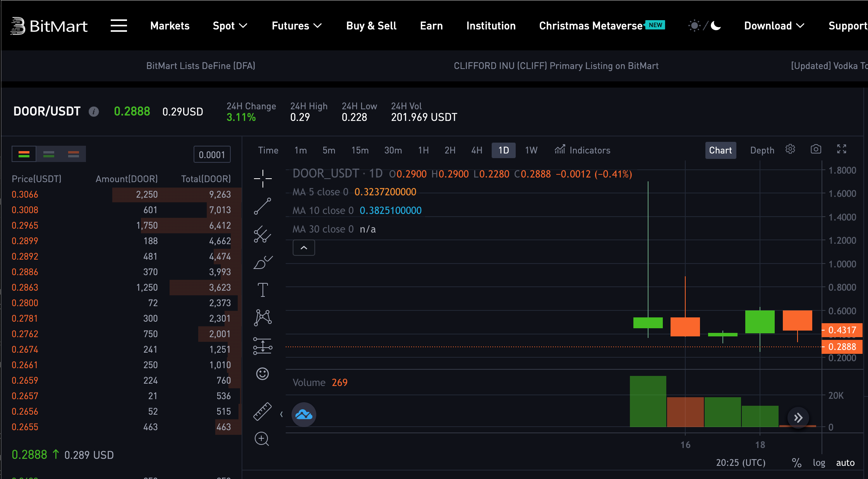This screenshot has height=479, width=868.
Task: Open the emoji icons tool
Action: coord(262,374)
